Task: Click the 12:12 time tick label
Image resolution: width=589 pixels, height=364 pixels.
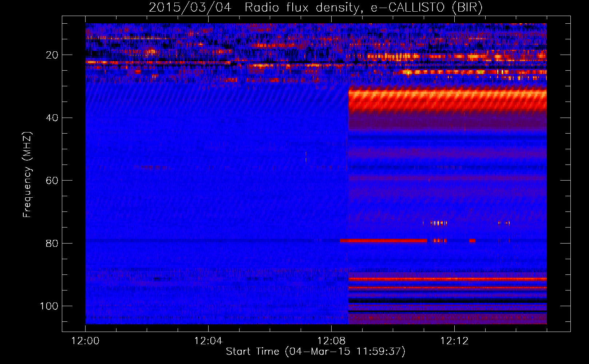Action: 454,341
